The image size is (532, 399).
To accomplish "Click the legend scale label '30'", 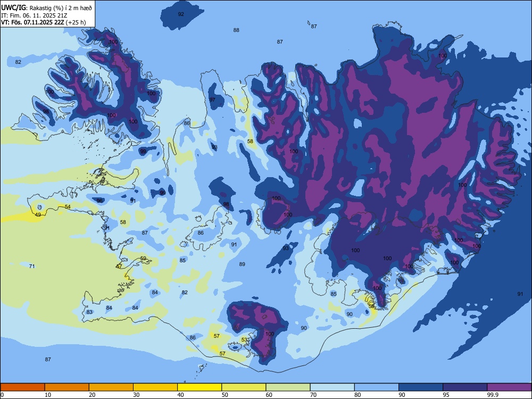I will [x=136, y=395].
